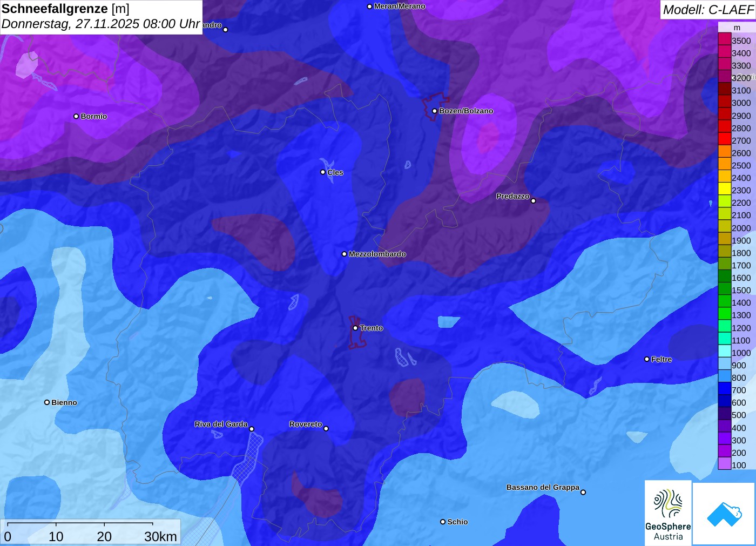Pick the Meran/Merano marker dot
The width and height of the screenshot is (756, 546).
pyautogui.click(x=370, y=6)
